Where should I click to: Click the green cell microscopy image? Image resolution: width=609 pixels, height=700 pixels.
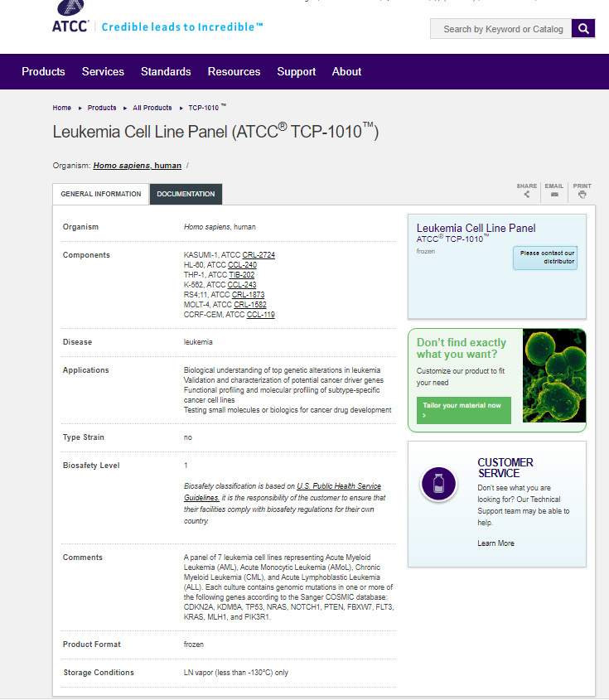pyautogui.click(x=554, y=375)
